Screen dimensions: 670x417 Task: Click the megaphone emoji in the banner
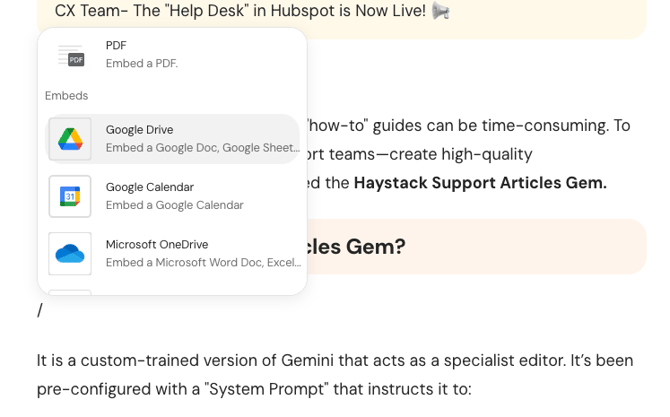pyautogui.click(x=440, y=12)
